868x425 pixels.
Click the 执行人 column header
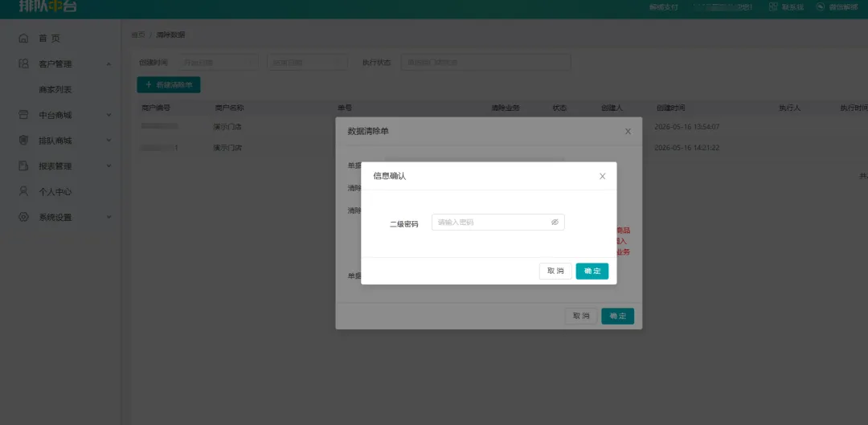(x=789, y=108)
